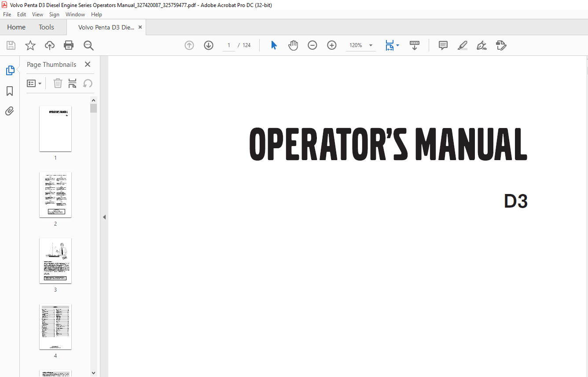
Task: Go to previous page arrow
Action: (x=189, y=45)
